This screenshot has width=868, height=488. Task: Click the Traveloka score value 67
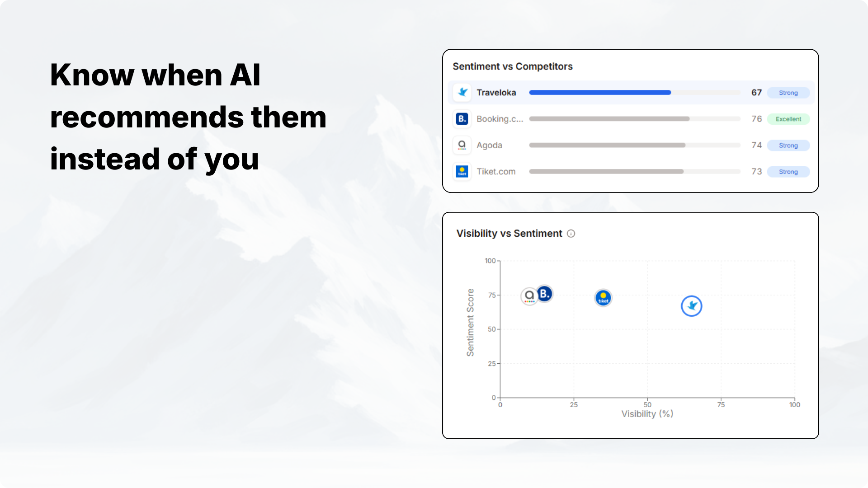(756, 93)
